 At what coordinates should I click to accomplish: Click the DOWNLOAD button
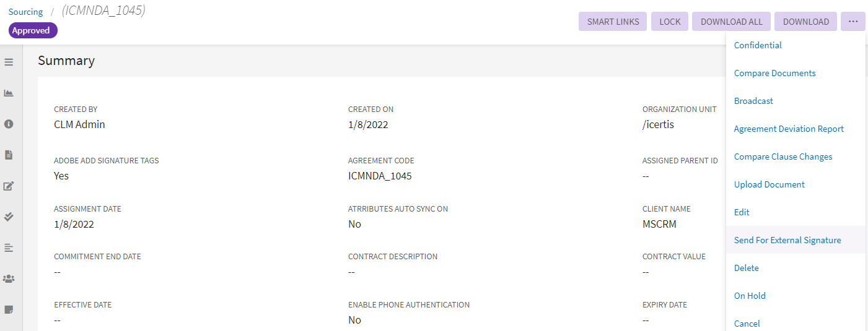coord(805,22)
